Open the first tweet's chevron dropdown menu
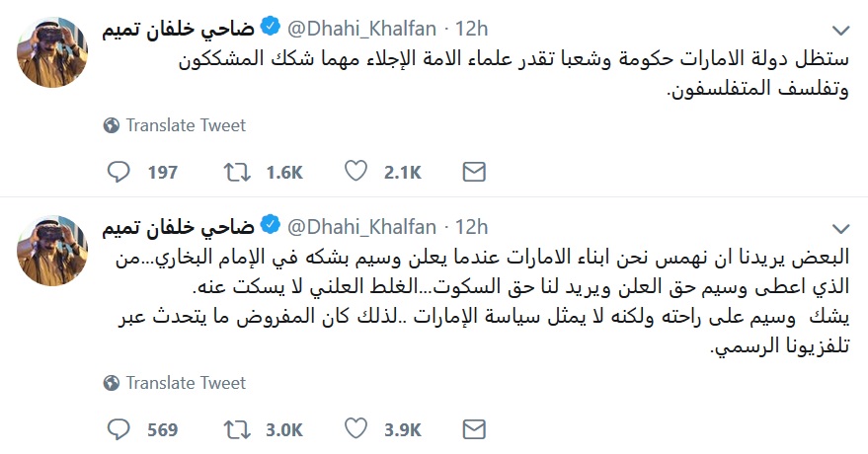Image resolution: width=868 pixels, height=454 pixels. point(841,30)
